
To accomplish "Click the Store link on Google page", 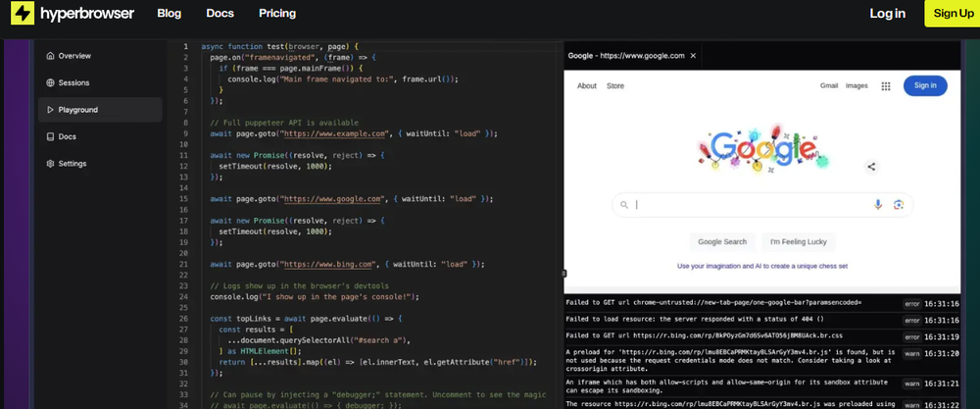I will [x=615, y=85].
